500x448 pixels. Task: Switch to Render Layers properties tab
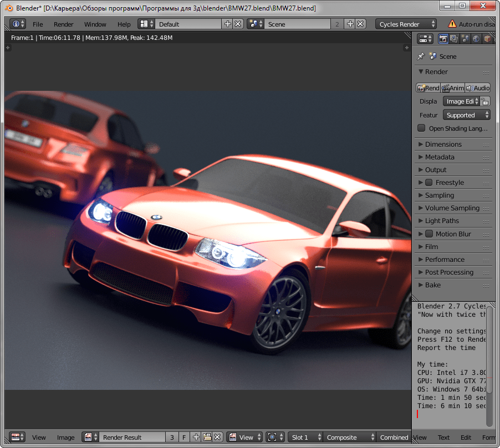tap(454, 39)
